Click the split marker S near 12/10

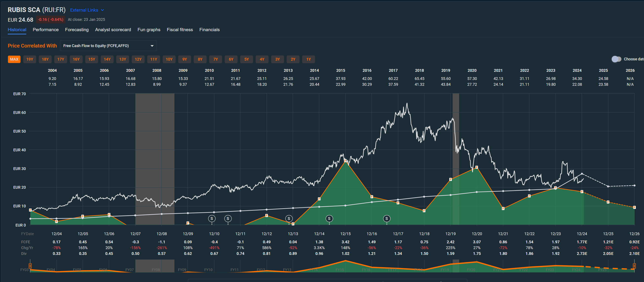coord(212,219)
